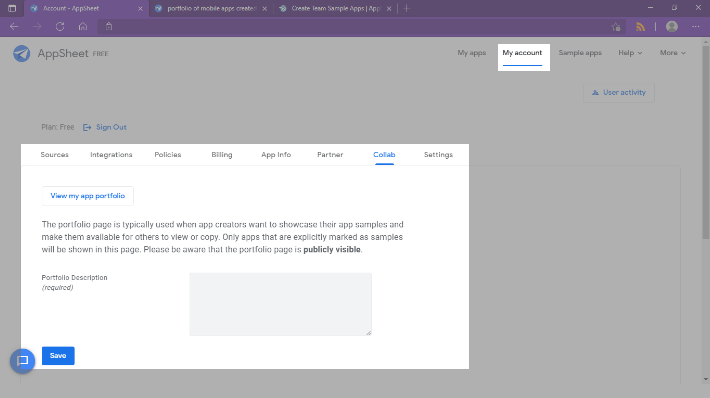This screenshot has height=398, width=710.
Task: Click the blue Save button
Action: [58, 356]
